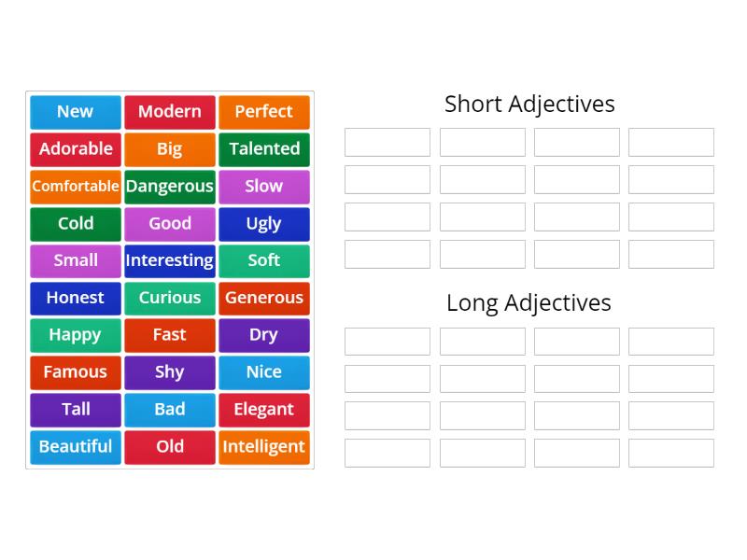Select the "Interesting" word tile
This screenshot has height=560, width=747.
click(170, 260)
